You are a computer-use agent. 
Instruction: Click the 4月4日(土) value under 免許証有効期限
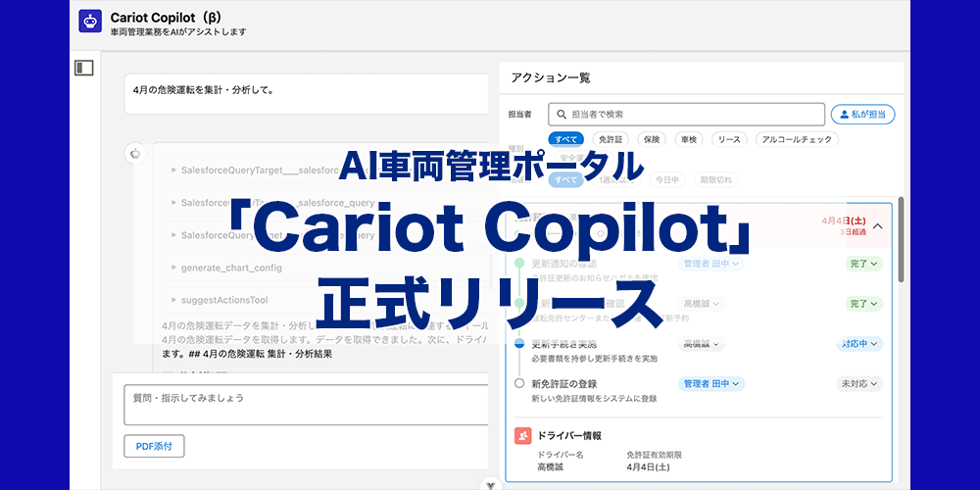(x=648, y=466)
